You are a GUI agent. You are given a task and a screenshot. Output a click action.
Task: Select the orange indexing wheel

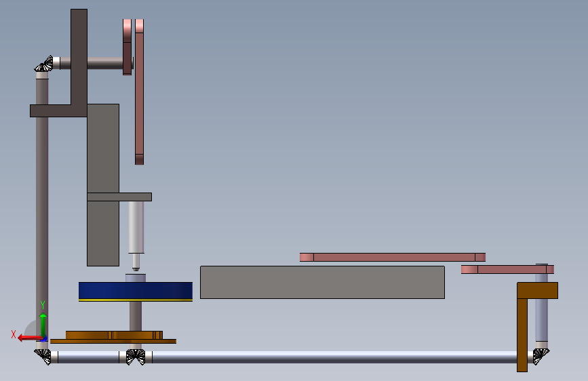pyautogui.click(x=114, y=335)
